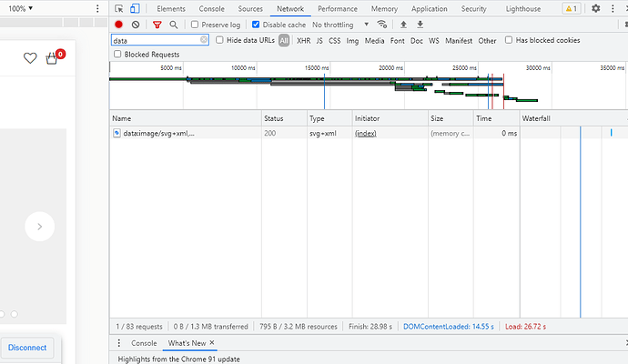Close the What's New tab
Image resolution: width=628 pixels, height=364 pixels.
pos(212,342)
